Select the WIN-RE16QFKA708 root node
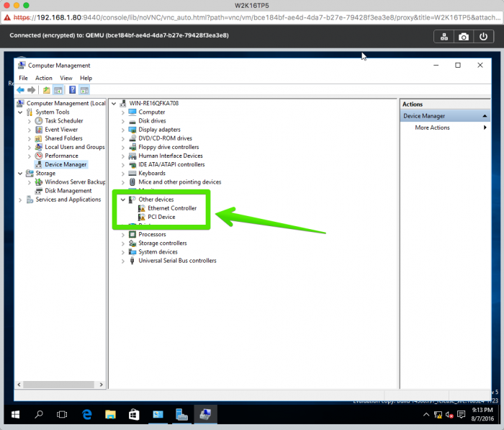Screen dimensions: 504x430 pos(153,103)
